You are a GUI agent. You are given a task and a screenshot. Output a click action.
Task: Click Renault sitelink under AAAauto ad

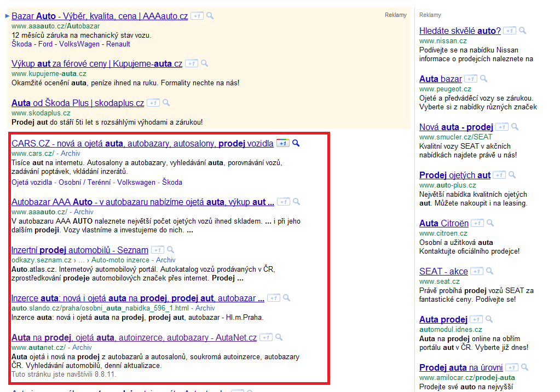coord(118,44)
